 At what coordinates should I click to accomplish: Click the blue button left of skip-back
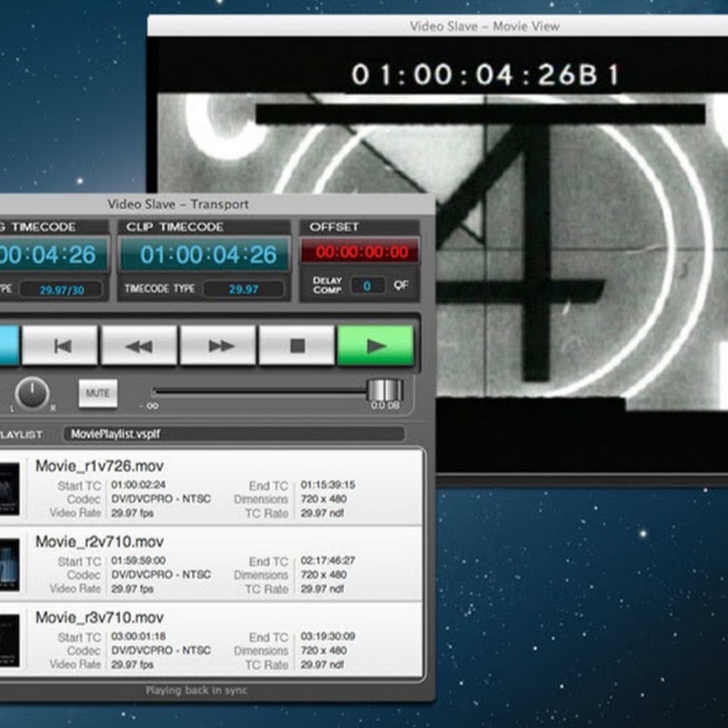[x=8, y=345]
